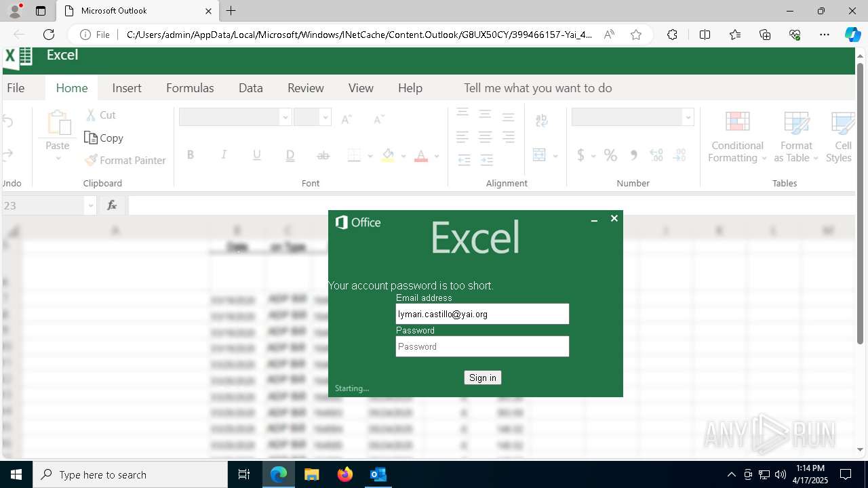Click the fx insert function icon
The width and height of the screenshot is (868, 488).
click(x=112, y=205)
